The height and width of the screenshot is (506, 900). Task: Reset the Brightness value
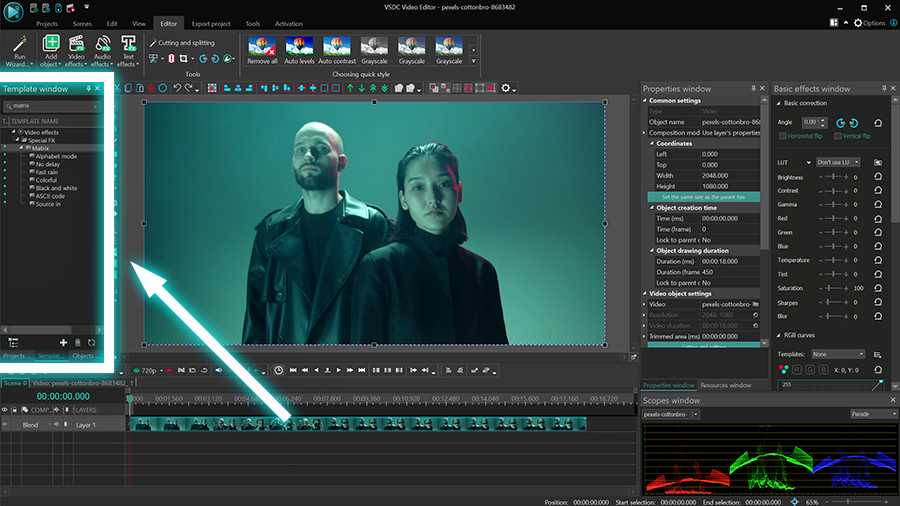point(877,177)
